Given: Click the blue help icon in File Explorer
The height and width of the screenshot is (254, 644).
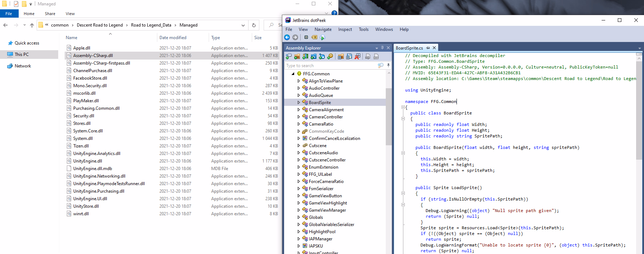Looking at the screenshot, I should coord(334,13).
